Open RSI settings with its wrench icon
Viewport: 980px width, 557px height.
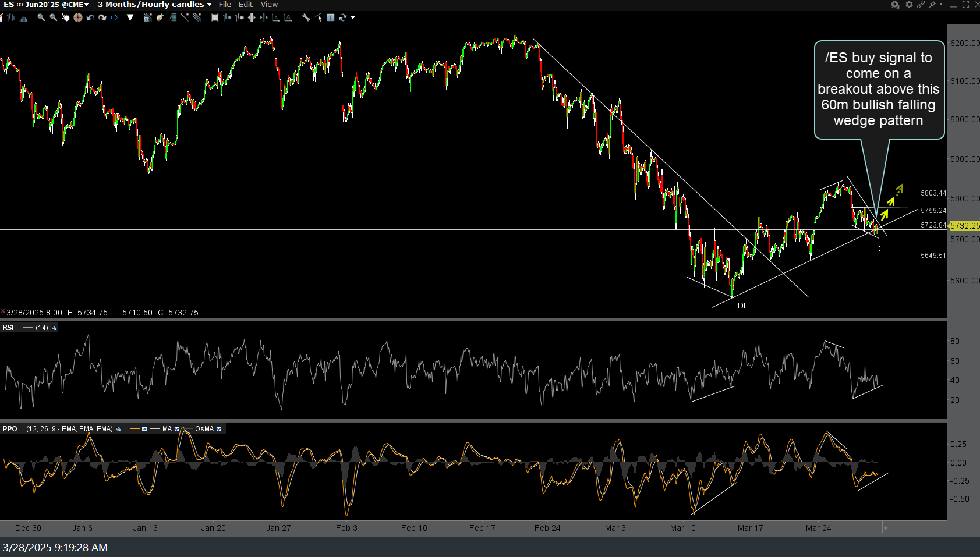pyautogui.click(x=54, y=327)
